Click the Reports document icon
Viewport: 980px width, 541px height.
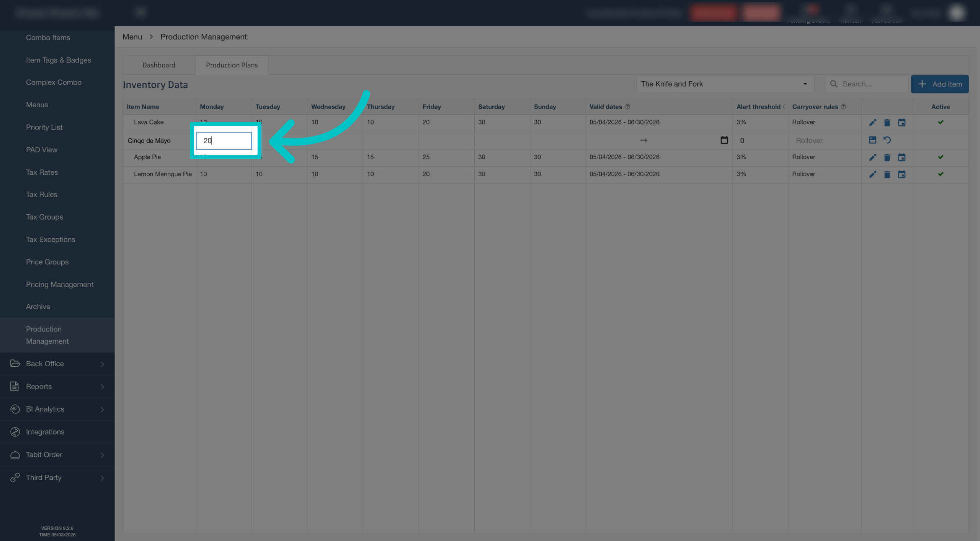15,386
